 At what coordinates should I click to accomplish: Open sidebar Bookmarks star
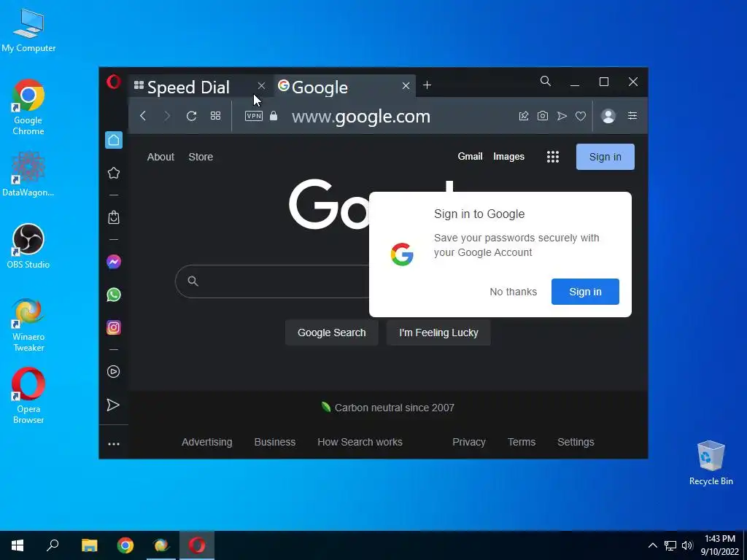click(113, 173)
